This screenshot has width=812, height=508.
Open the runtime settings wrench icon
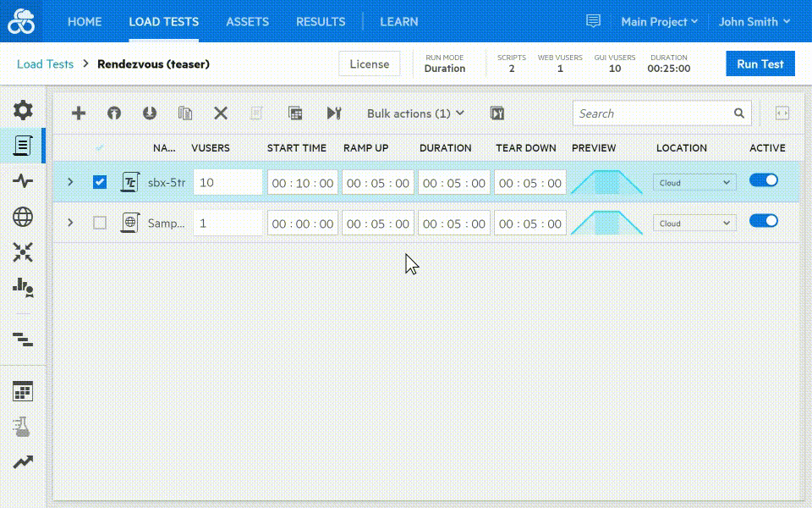pyautogui.click(x=333, y=113)
